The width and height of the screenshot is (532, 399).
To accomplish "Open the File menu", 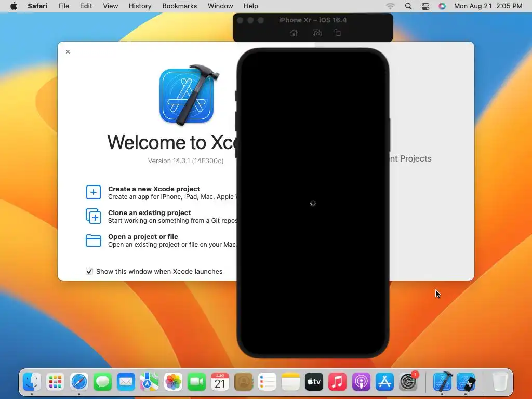I will click(63, 6).
